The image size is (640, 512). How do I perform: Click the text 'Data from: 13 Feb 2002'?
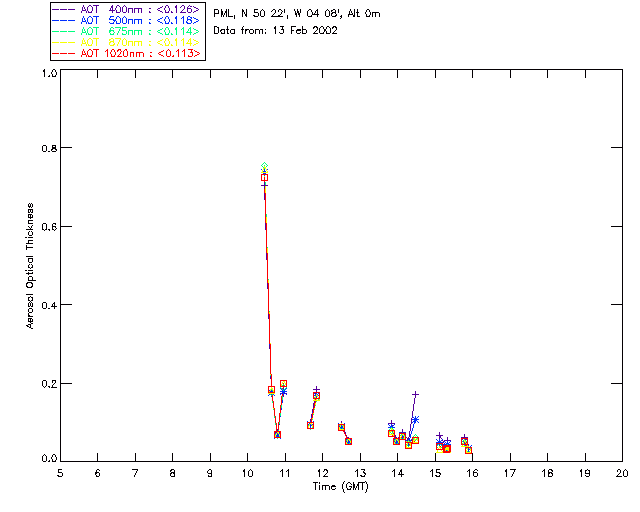(276, 31)
